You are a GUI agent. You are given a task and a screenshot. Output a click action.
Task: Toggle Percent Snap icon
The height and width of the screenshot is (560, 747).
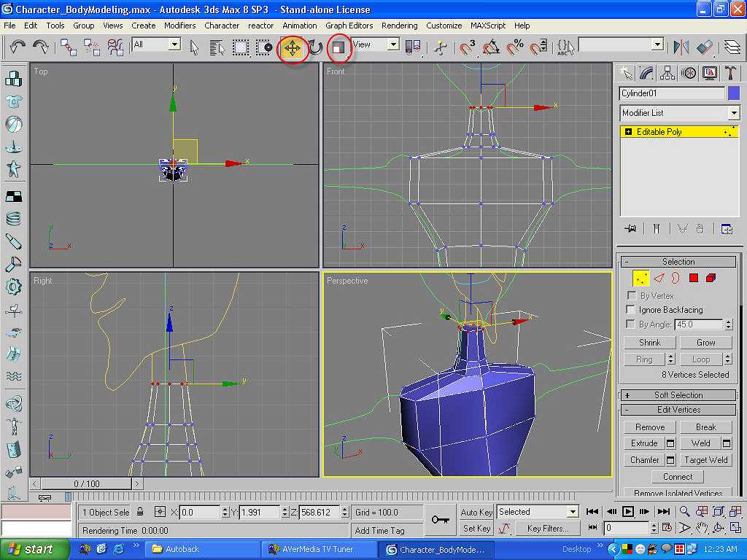click(514, 47)
